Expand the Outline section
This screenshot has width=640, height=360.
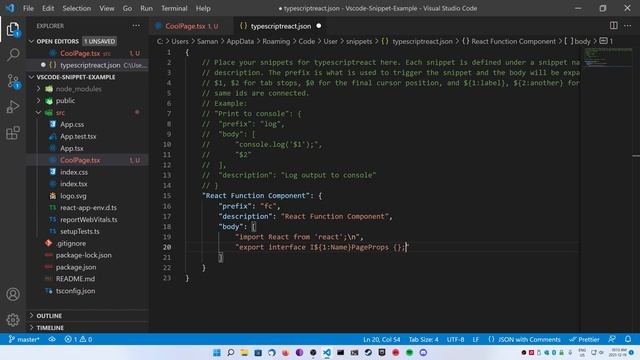[31, 316]
